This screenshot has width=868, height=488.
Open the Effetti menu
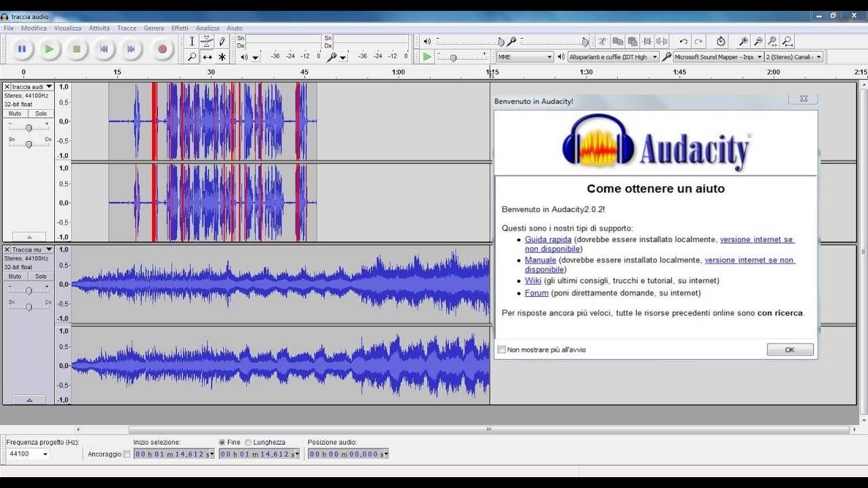[x=180, y=28]
